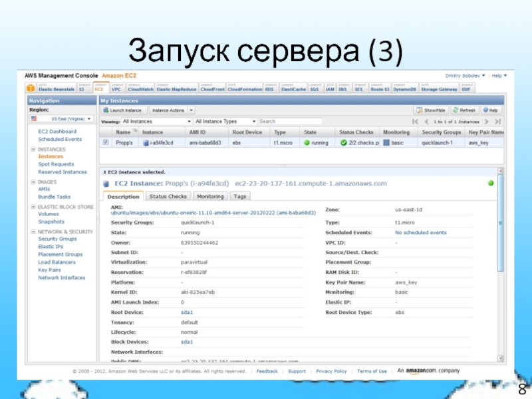Image resolution: width=532 pixels, height=399 pixels.
Task: Click into the Search instances field
Action: (290, 122)
